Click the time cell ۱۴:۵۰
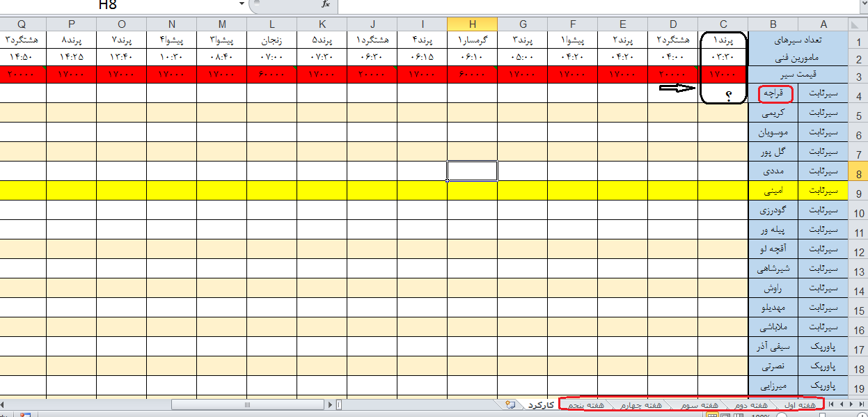The image size is (868, 417). point(23,57)
